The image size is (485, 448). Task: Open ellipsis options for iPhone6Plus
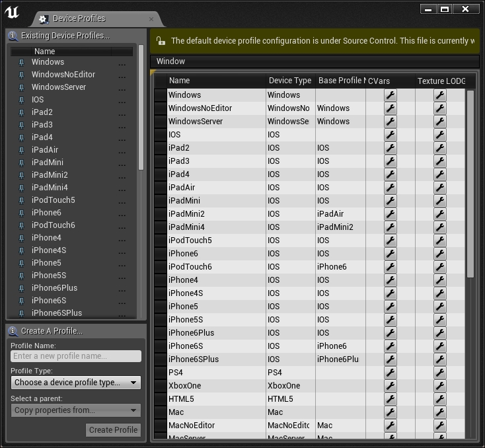click(x=122, y=291)
